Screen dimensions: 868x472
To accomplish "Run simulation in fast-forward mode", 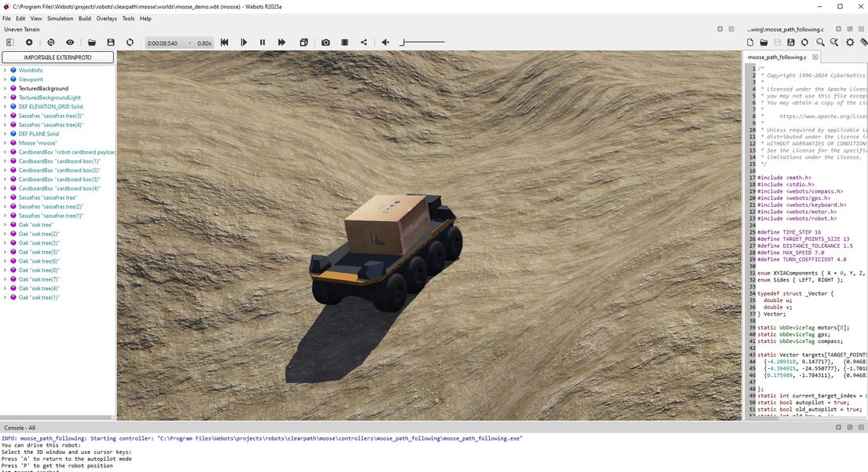I will [281, 42].
